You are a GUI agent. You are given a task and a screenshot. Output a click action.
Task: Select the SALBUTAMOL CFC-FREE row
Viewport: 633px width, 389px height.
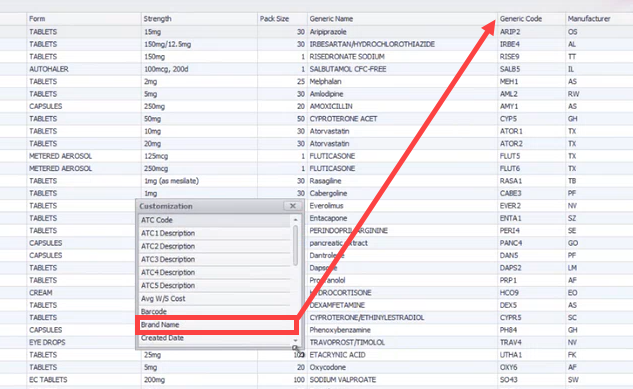click(316, 69)
